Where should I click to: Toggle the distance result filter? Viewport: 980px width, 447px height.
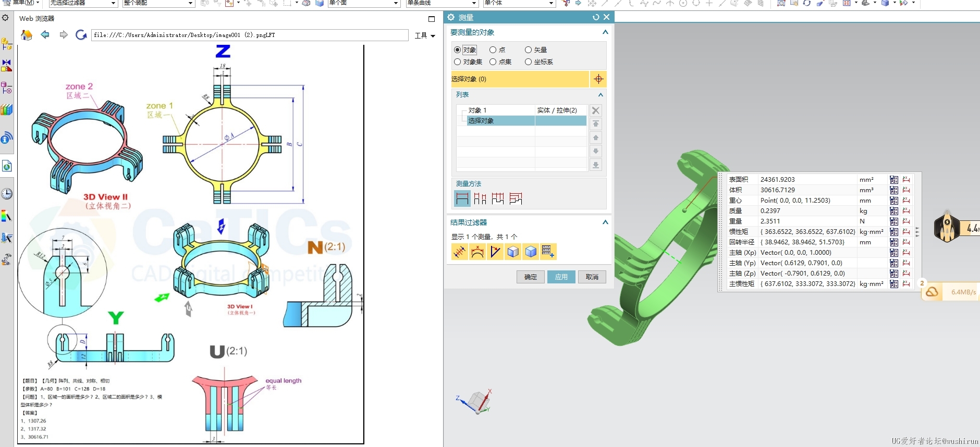click(x=460, y=252)
